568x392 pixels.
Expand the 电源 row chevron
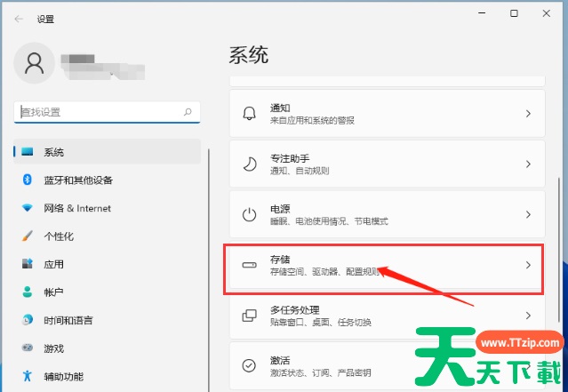pyautogui.click(x=528, y=215)
